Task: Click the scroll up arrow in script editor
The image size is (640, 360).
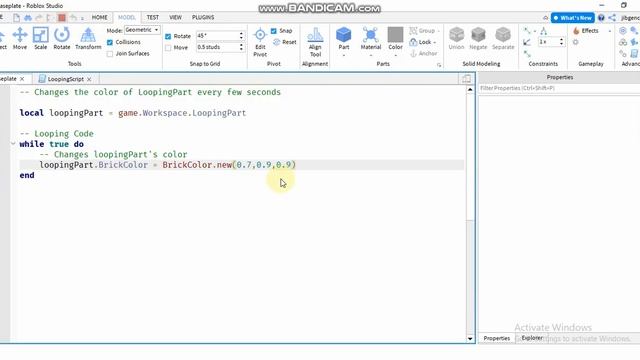Action: coord(470,89)
